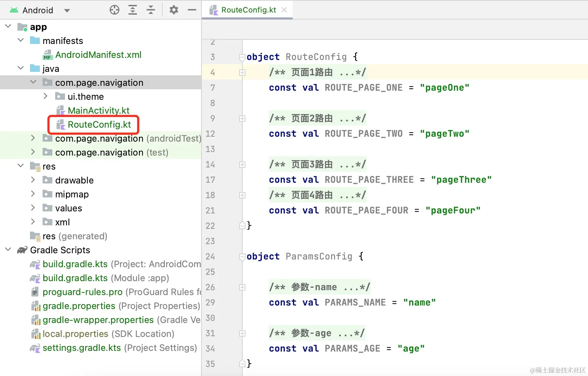This screenshot has width=588, height=376.
Task: Open AndroidManifest.xml file
Action: click(98, 55)
